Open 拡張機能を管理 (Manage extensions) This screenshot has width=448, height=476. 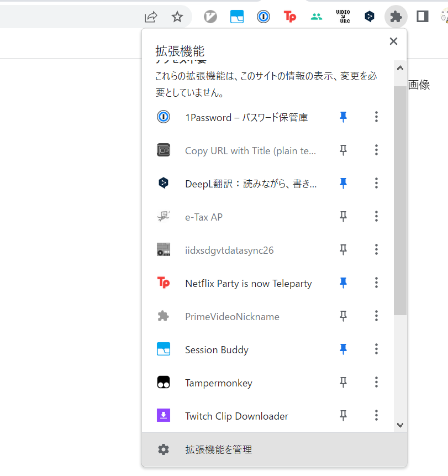click(274, 449)
